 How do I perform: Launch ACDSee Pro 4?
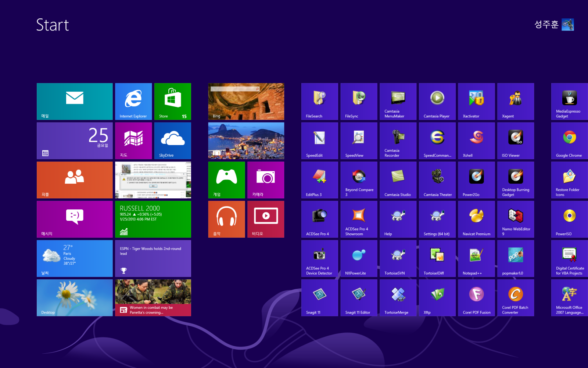pos(320,219)
